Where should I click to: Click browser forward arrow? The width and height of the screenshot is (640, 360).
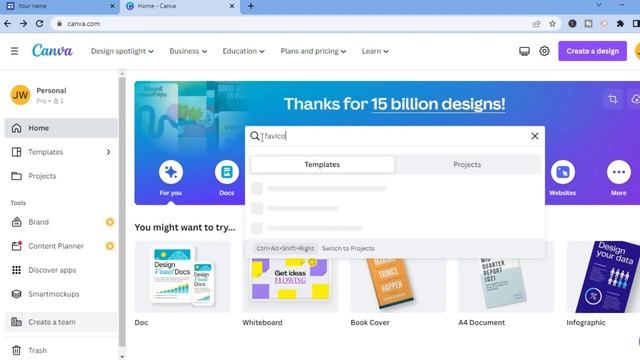[x=23, y=24]
